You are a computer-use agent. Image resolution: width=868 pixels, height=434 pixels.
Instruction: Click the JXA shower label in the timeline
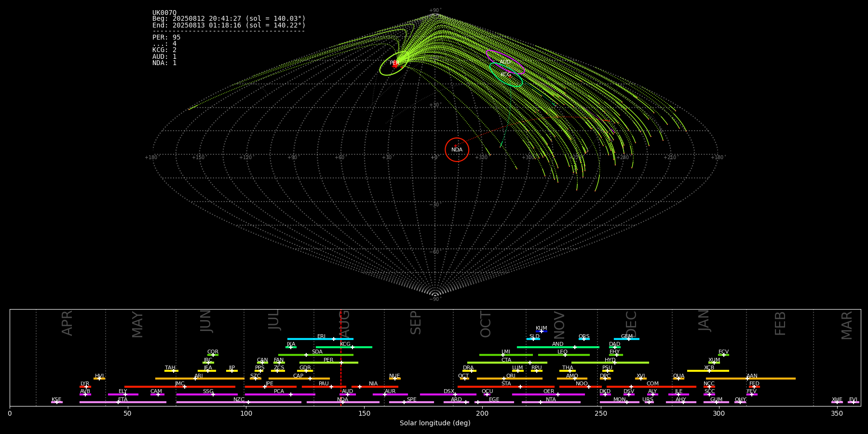coord(291,344)
